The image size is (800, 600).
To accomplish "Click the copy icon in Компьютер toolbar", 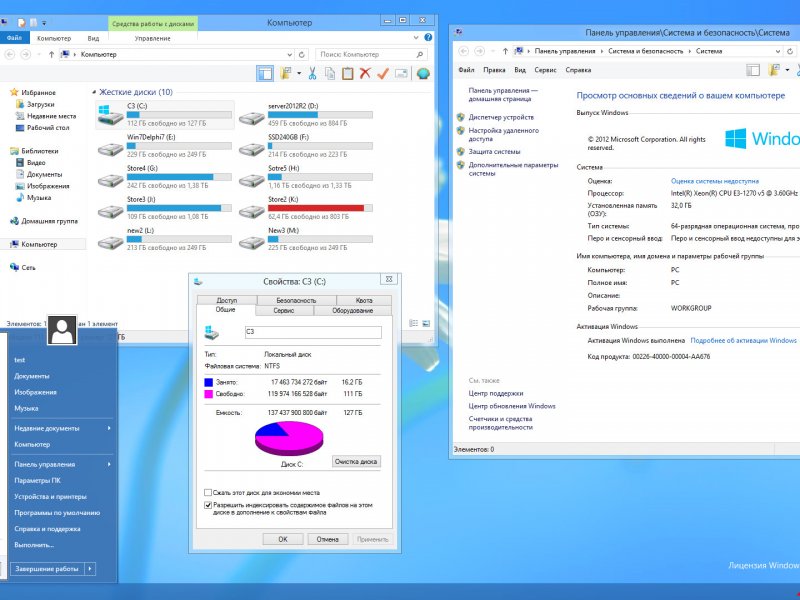I will click(330, 73).
